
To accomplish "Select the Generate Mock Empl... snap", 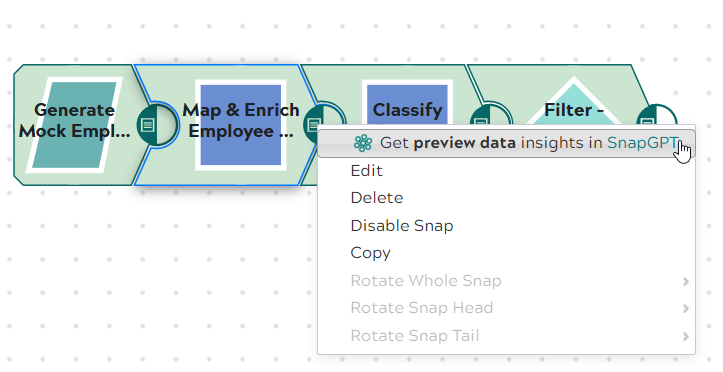I will [x=74, y=125].
